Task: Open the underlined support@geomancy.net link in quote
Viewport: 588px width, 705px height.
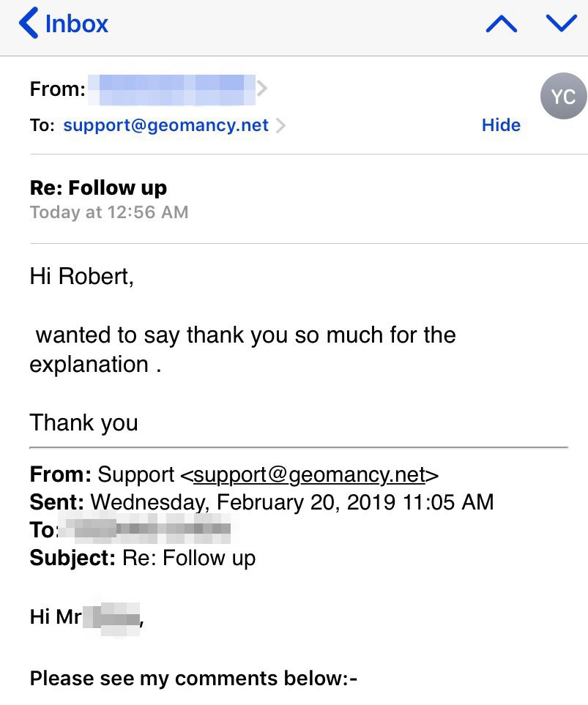Action: (309, 474)
